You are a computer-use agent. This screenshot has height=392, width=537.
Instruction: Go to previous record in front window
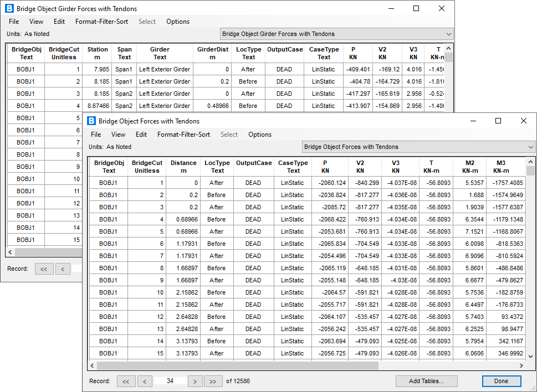click(x=145, y=381)
